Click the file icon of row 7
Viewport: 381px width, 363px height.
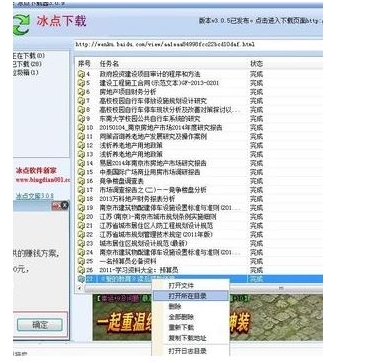tap(81, 101)
